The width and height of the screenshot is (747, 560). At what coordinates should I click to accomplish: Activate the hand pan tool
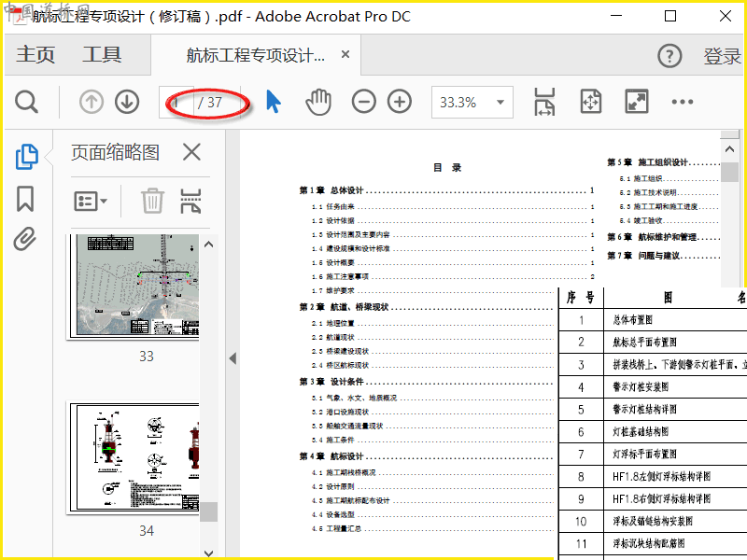coord(318,102)
